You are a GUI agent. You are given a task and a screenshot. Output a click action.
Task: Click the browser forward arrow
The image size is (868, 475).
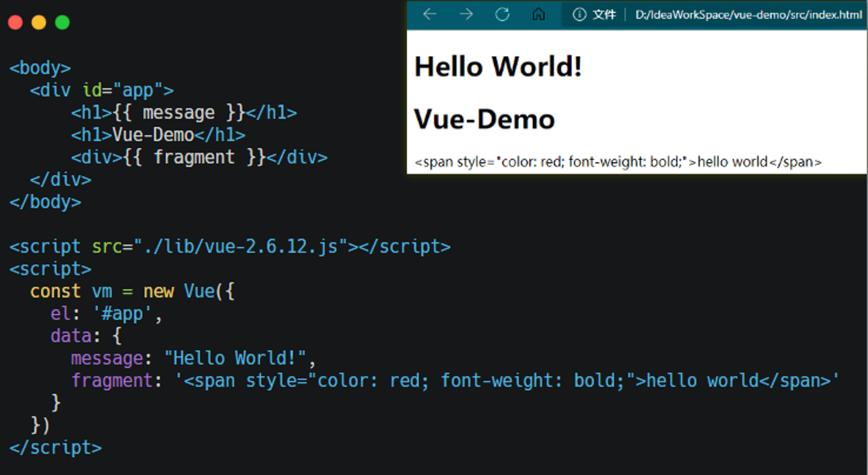click(x=466, y=14)
